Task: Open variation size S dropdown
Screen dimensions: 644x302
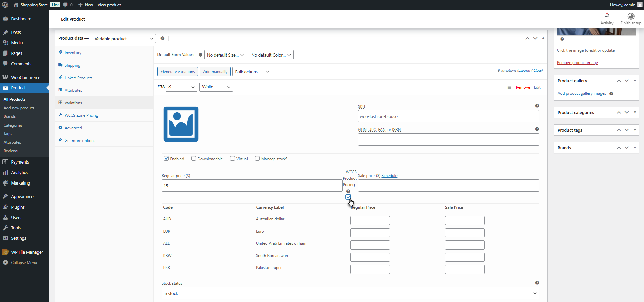Action: (x=182, y=87)
